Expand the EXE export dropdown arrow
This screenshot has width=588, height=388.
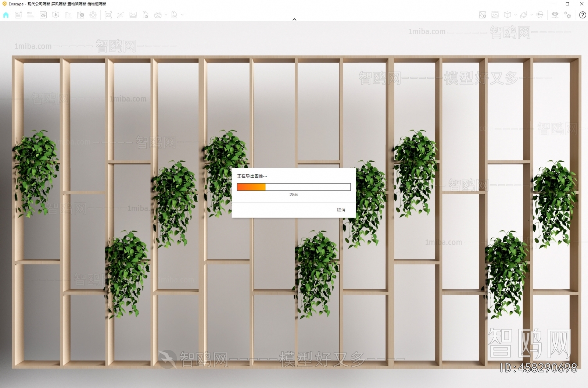182,15
